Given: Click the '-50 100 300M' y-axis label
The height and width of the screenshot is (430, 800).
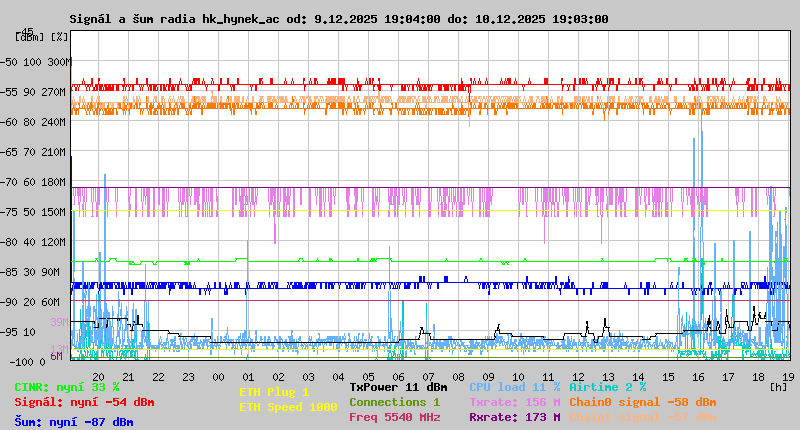Looking at the screenshot, I should click(35, 62).
